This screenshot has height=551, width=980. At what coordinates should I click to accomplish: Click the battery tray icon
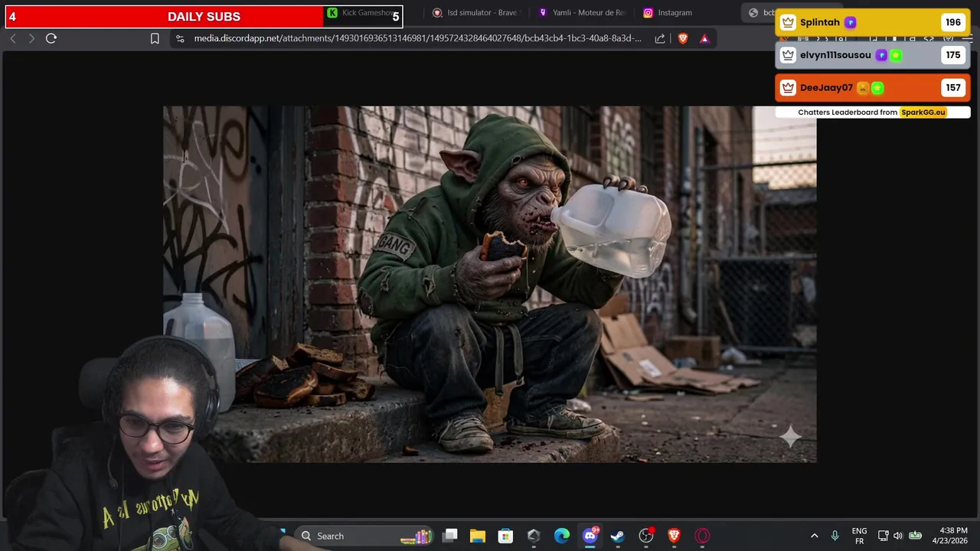click(915, 536)
